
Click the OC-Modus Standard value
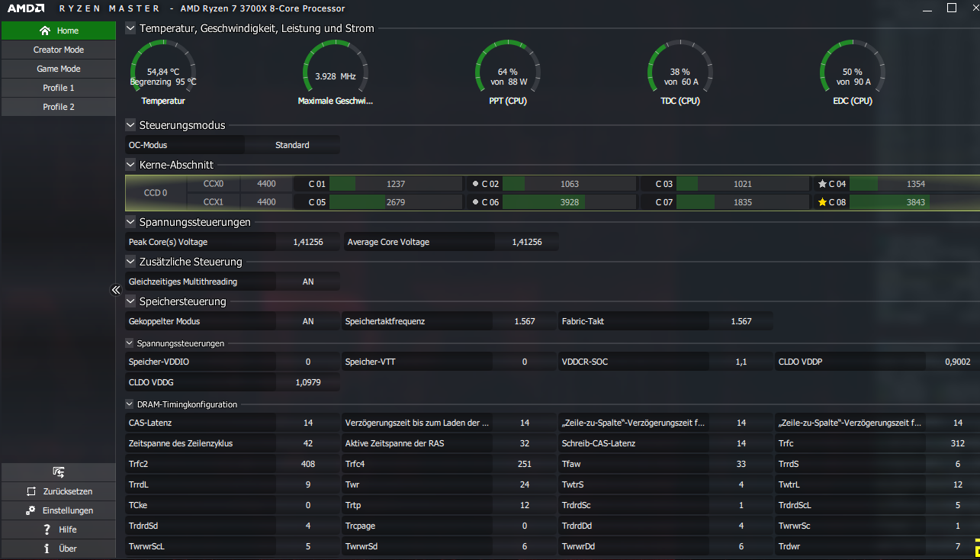coord(292,145)
